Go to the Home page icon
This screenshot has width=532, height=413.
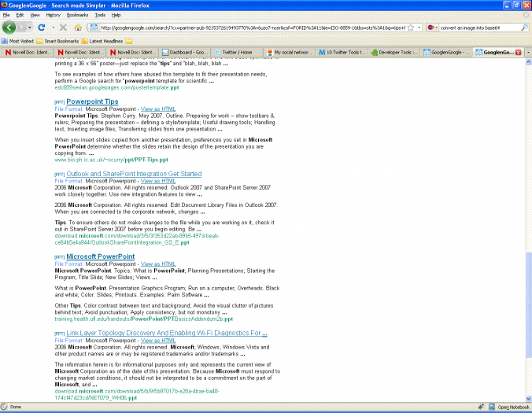pyautogui.click(x=78, y=28)
